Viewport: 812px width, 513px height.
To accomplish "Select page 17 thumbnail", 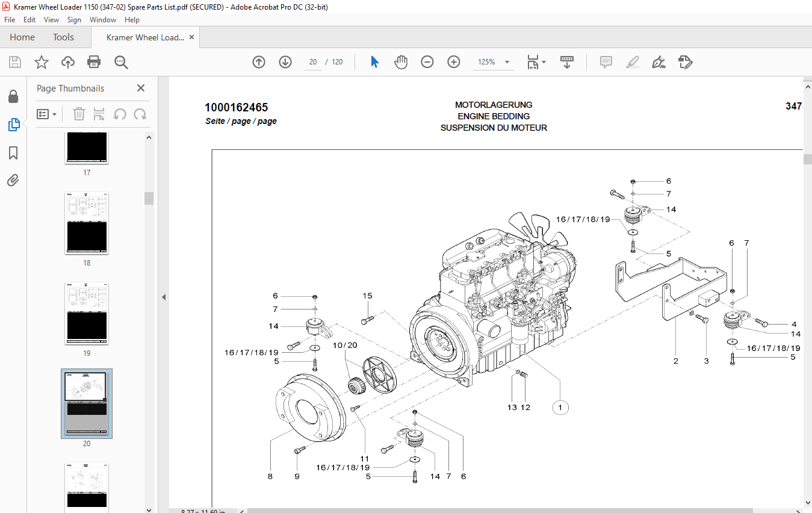I will pyautogui.click(x=87, y=148).
